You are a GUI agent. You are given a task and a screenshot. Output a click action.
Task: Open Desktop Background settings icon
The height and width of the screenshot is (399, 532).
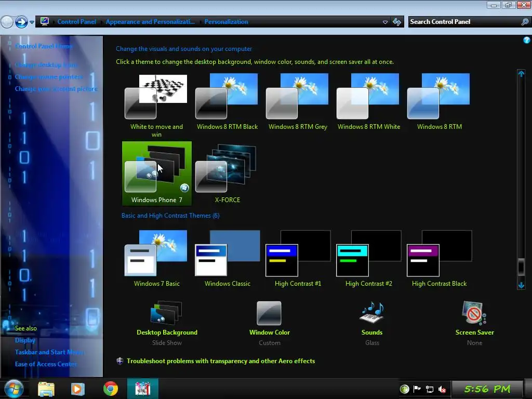coord(166,312)
